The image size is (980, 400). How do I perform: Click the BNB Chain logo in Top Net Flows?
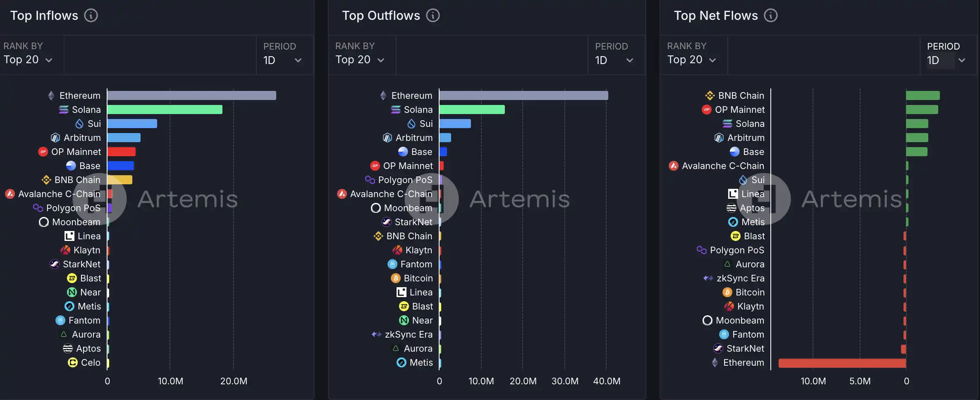coord(710,96)
